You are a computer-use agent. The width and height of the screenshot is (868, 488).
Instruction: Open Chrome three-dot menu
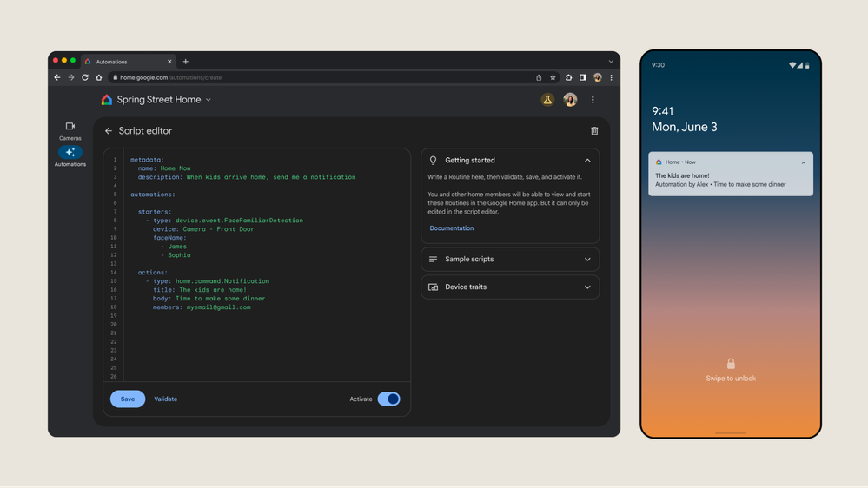pyautogui.click(x=611, y=77)
